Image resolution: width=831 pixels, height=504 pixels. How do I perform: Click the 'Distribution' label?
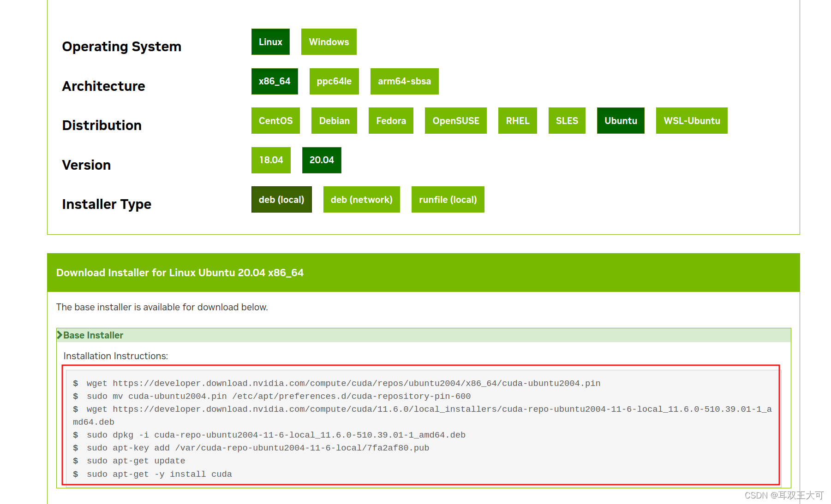pyautogui.click(x=102, y=125)
